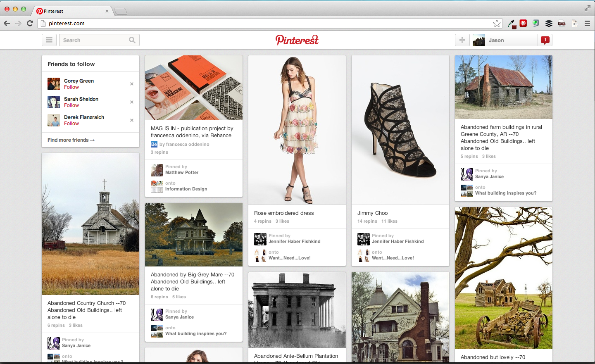Click 4 repins on Rose embroidered dress
Image resolution: width=595 pixels, height=364 pixels.
[263, 221]
